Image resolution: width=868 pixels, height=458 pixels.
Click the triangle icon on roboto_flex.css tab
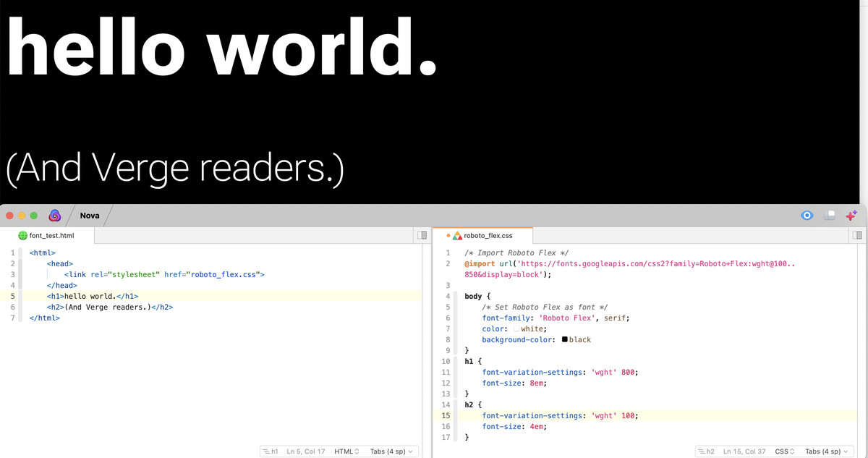pos(457,236)
